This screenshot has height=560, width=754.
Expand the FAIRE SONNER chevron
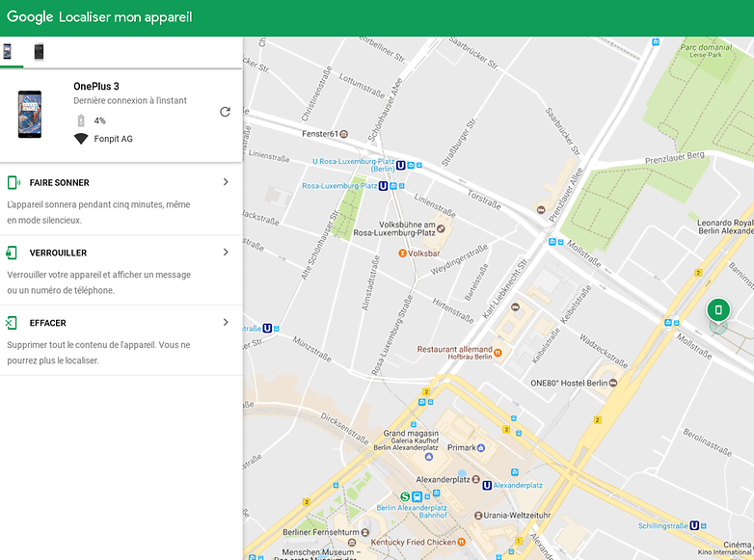(x=226, y=182)
